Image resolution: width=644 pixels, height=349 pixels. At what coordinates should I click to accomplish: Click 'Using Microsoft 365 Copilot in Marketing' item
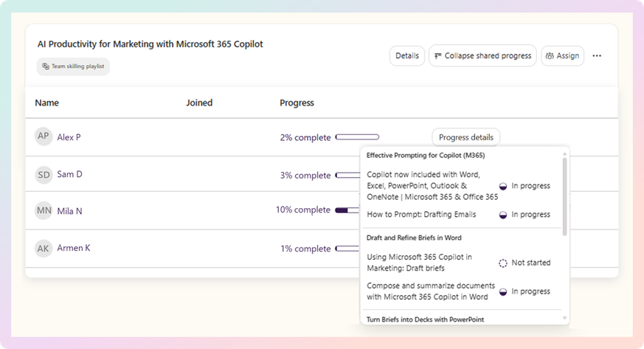pyautogui.click(x=419, y=263)
